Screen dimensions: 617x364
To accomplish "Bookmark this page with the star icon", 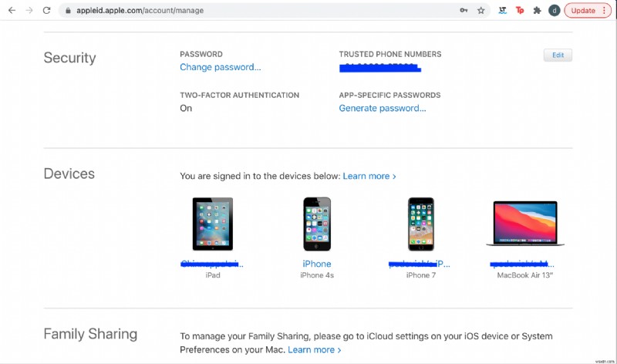I will [480, 11].
